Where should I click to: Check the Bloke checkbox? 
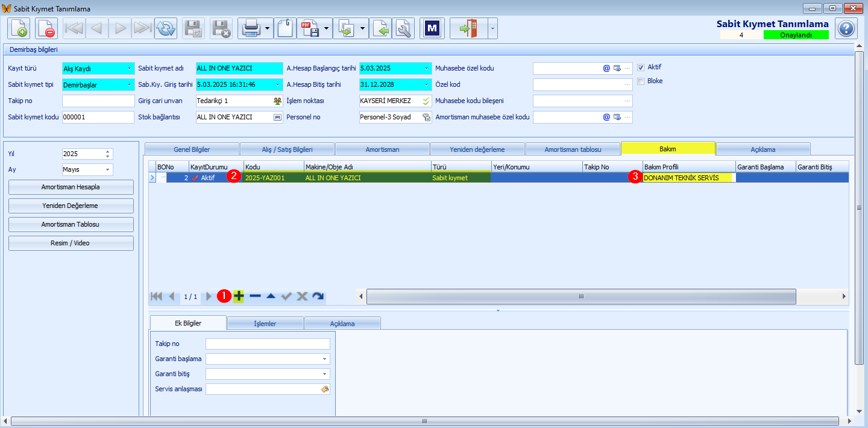pyautogui.click(x=641, y=81)
